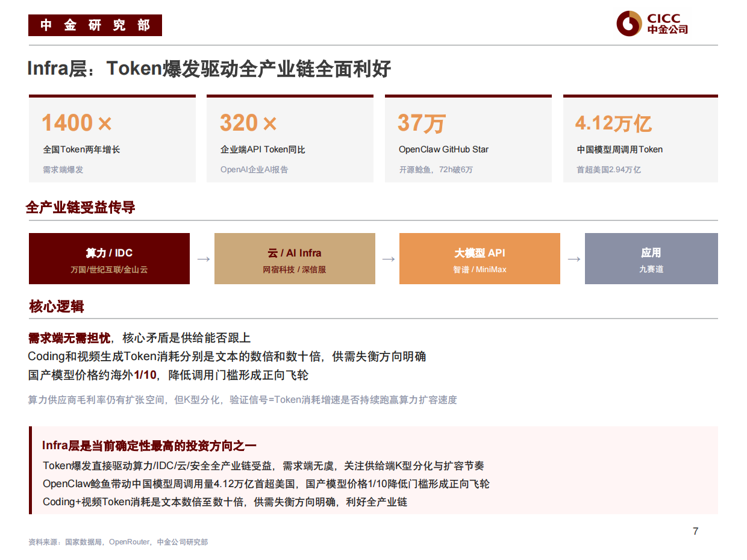The image size is (747, 560).
Task: Click the section heading 核心逻辑
Action: click(x=57, y=306)
